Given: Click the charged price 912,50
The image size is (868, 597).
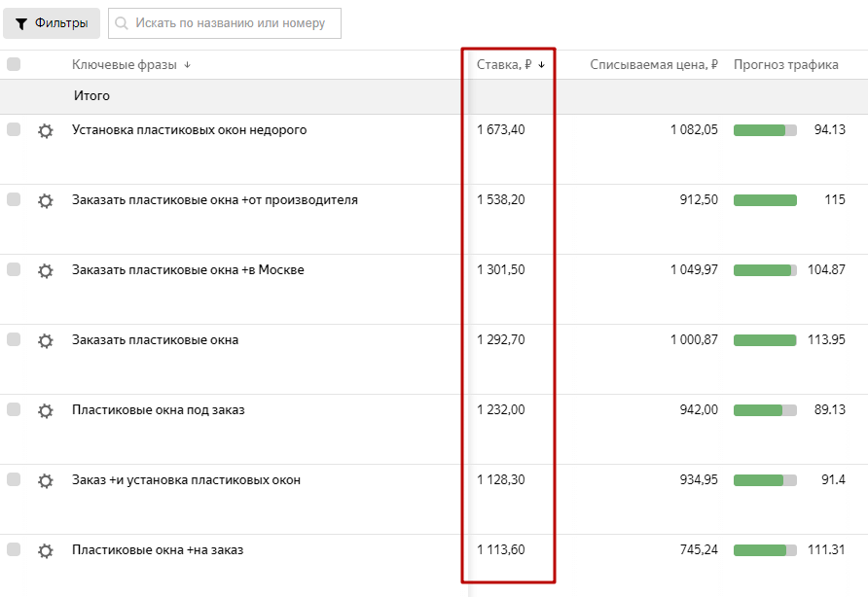Looking at the screenshot, I should click(x=699, y=199).
